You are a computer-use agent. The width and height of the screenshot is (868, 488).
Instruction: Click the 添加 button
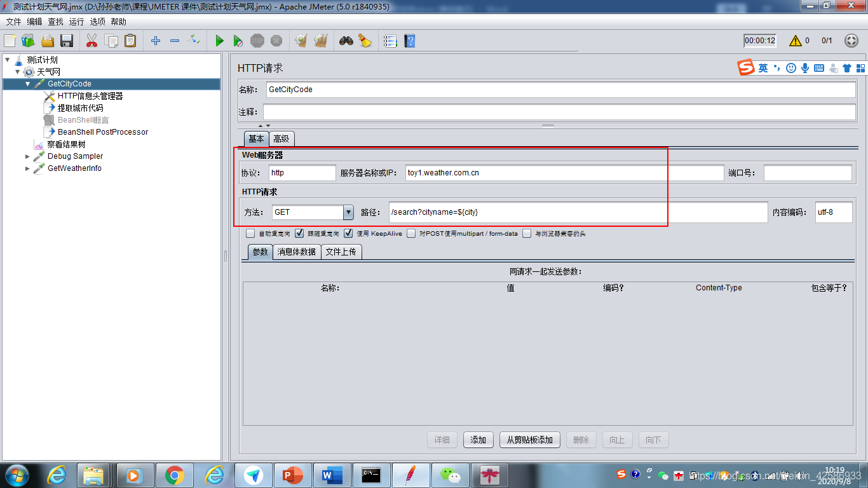click(478, 440)
